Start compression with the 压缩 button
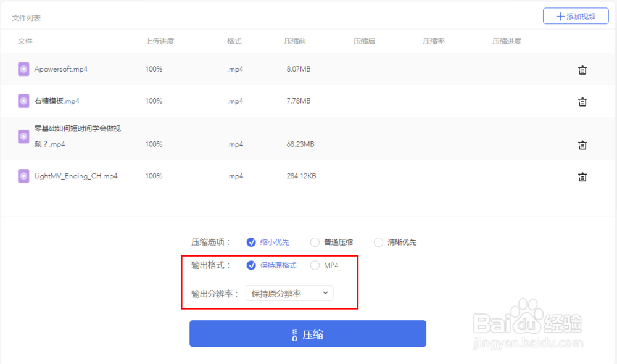Screen dimensions: 617x364 click(308, 334)
